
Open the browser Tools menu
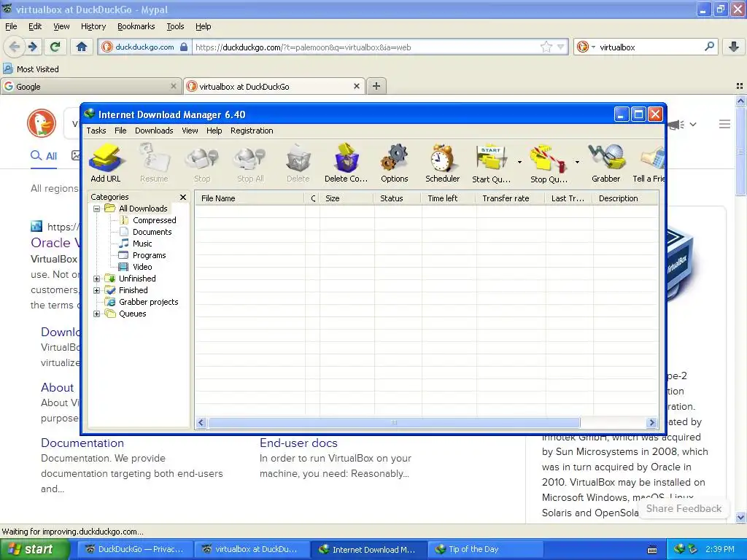coord(175,27)
